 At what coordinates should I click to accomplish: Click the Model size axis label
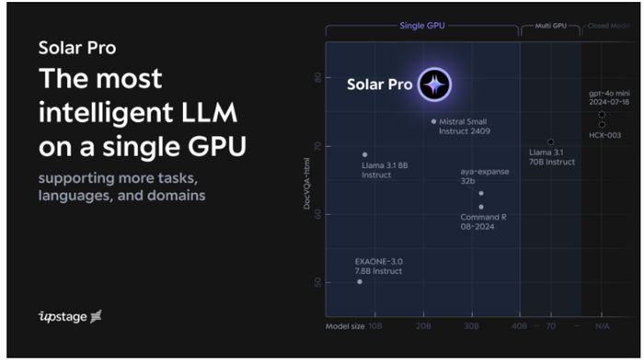[x=345, y=326]
